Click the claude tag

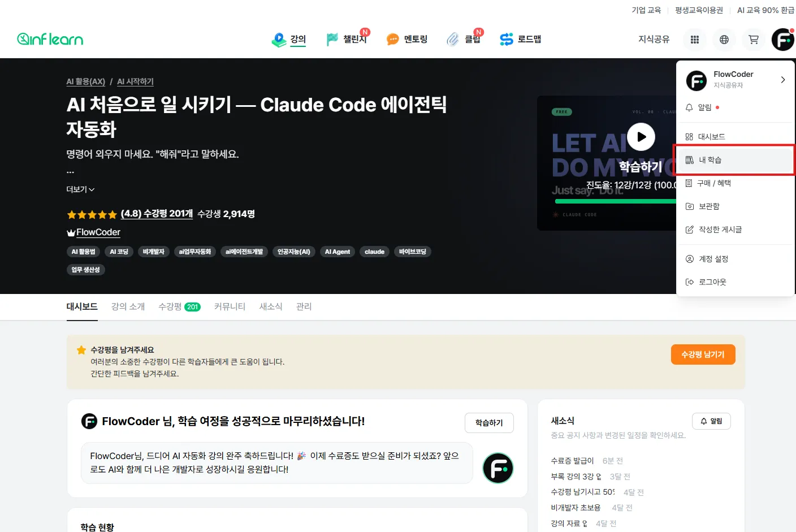[x=374, y=252]
